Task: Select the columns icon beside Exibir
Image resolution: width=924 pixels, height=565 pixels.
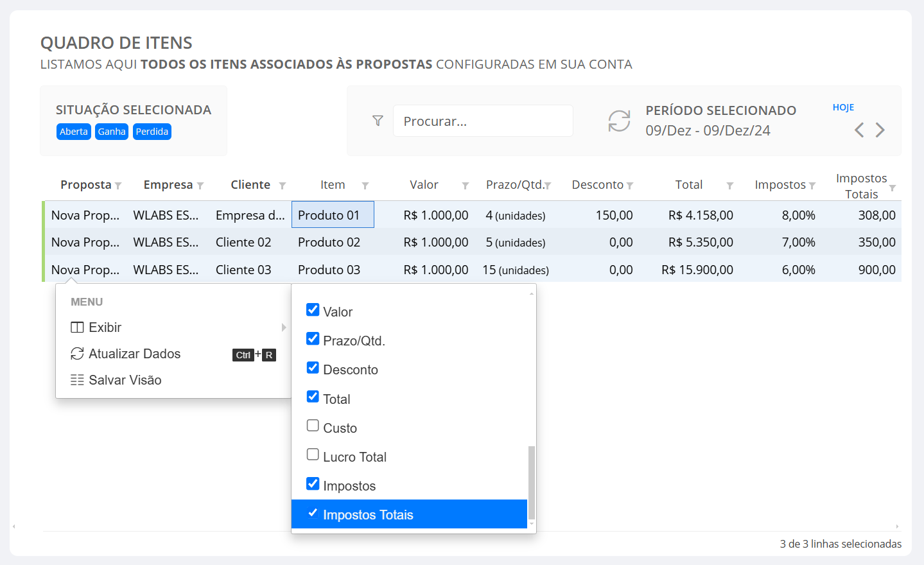Action: (78, 327)
